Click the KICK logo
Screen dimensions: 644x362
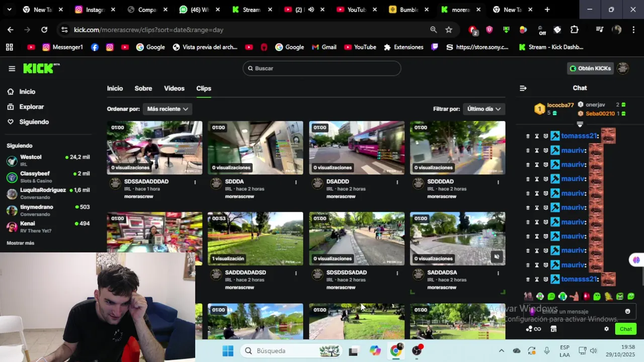(x=41, y=68)
